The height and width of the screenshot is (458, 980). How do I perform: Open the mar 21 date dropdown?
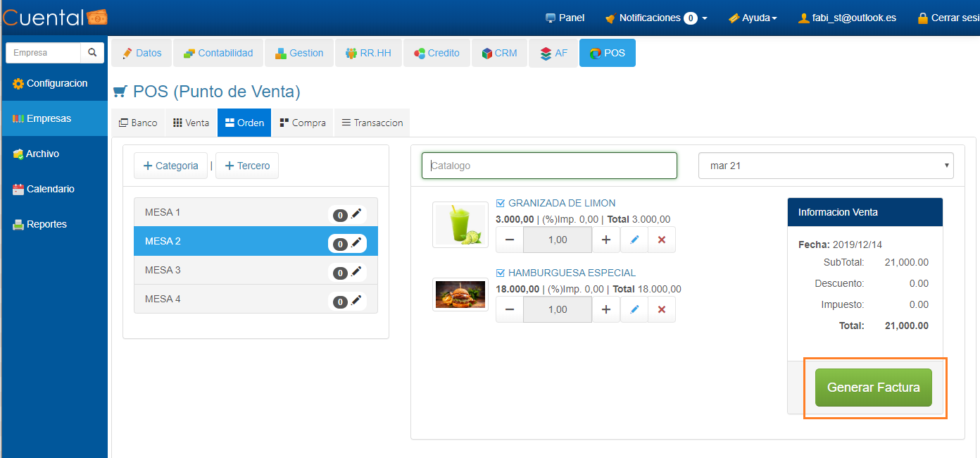pos(826,166)
